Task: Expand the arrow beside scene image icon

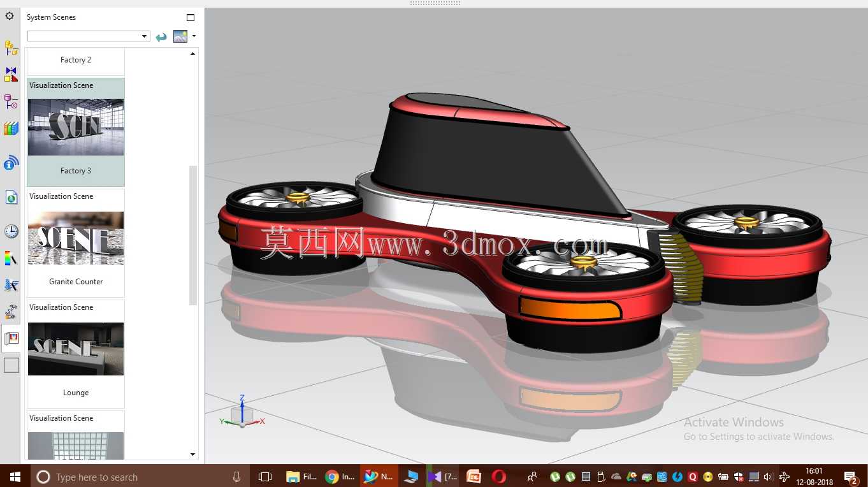Action: point(194,36)
